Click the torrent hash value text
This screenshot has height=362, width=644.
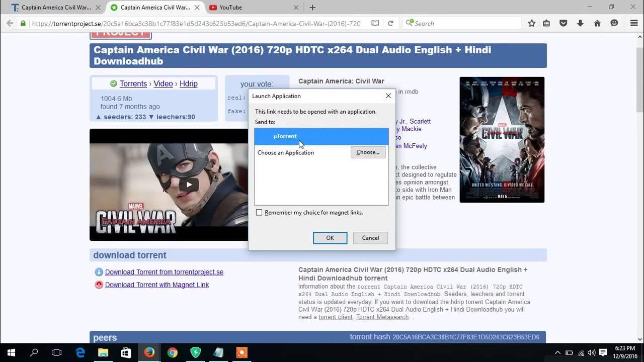[x=466, y=337]
